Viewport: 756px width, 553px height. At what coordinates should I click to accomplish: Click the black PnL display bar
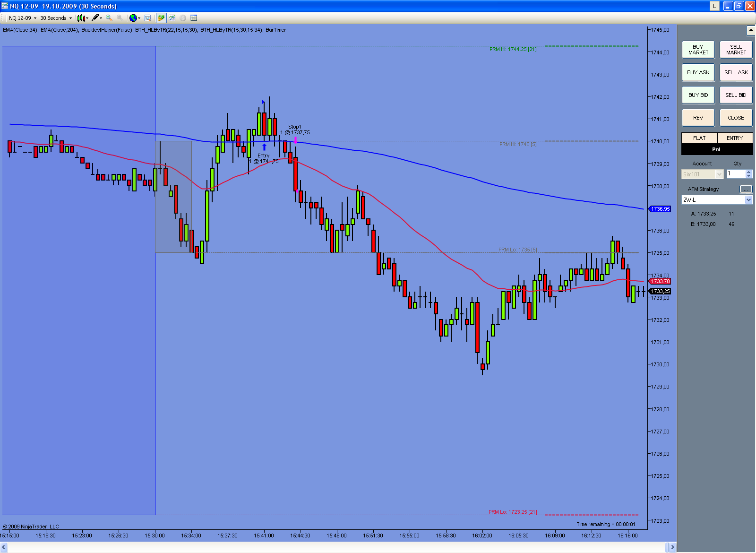click(717, 149)
